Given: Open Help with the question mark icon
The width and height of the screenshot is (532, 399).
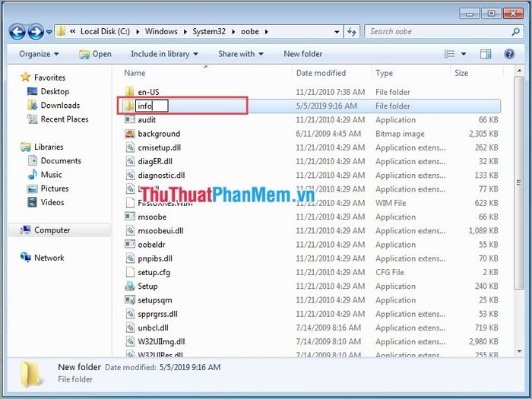Looking at the screenshot, I should pyautogui.click(x=509, y=54).
